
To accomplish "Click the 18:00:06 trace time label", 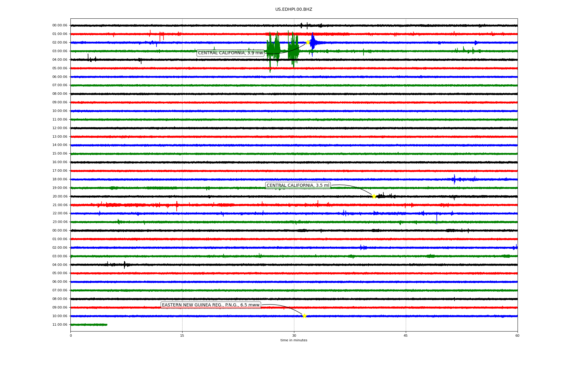I will tap(60, 179).
